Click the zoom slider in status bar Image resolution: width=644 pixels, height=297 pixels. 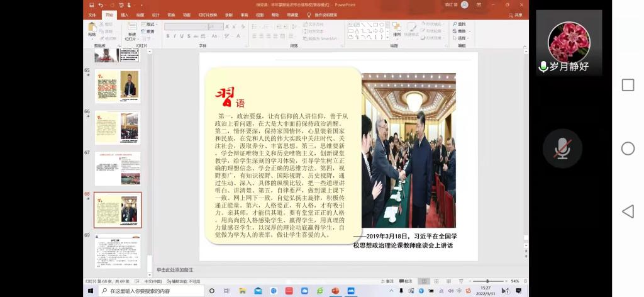[x=487, y=281]
